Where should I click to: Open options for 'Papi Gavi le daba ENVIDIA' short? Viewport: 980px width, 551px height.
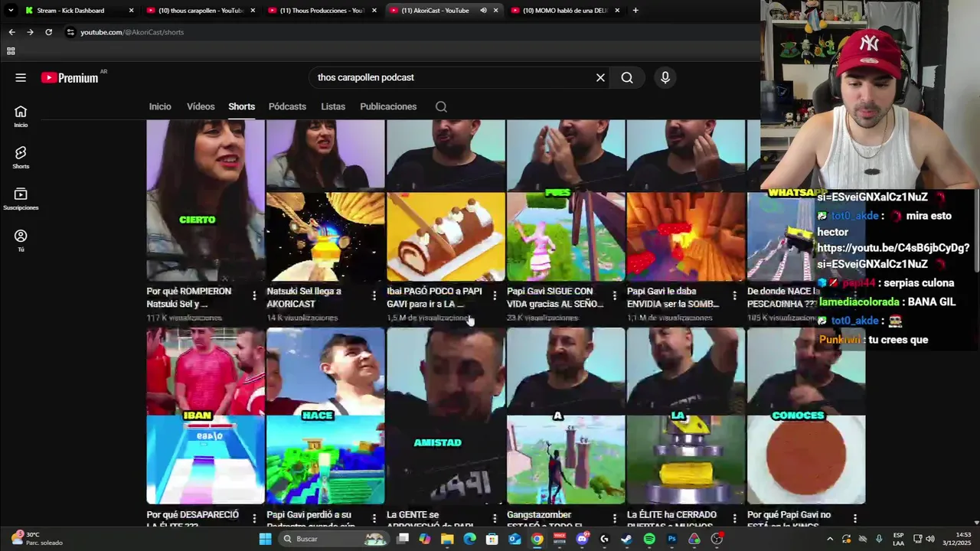(x=734, y=295)
